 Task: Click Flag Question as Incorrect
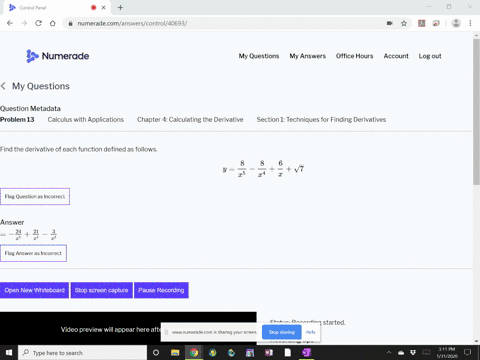[35, 196]
